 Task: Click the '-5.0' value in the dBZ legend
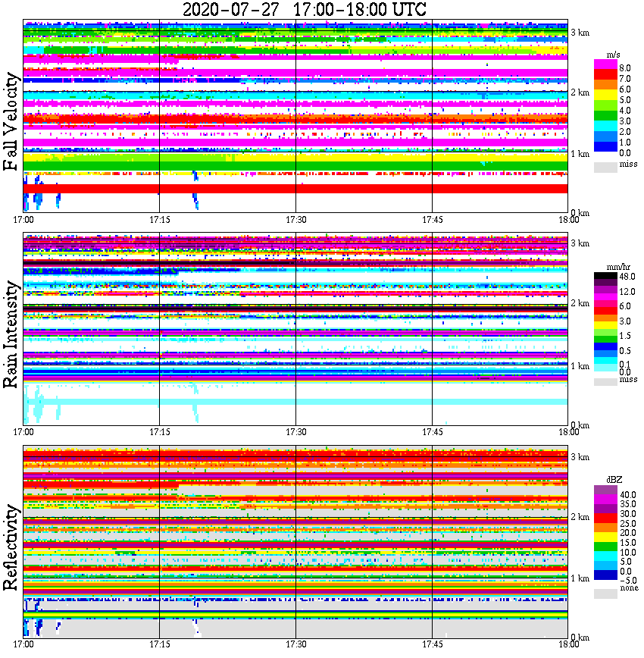(628, 581)
